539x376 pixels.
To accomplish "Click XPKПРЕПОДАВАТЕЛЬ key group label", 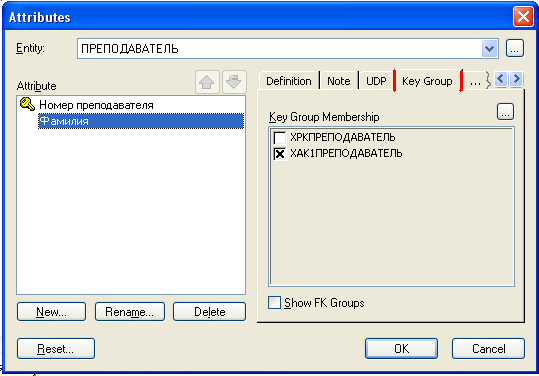I will pos(343,137).
